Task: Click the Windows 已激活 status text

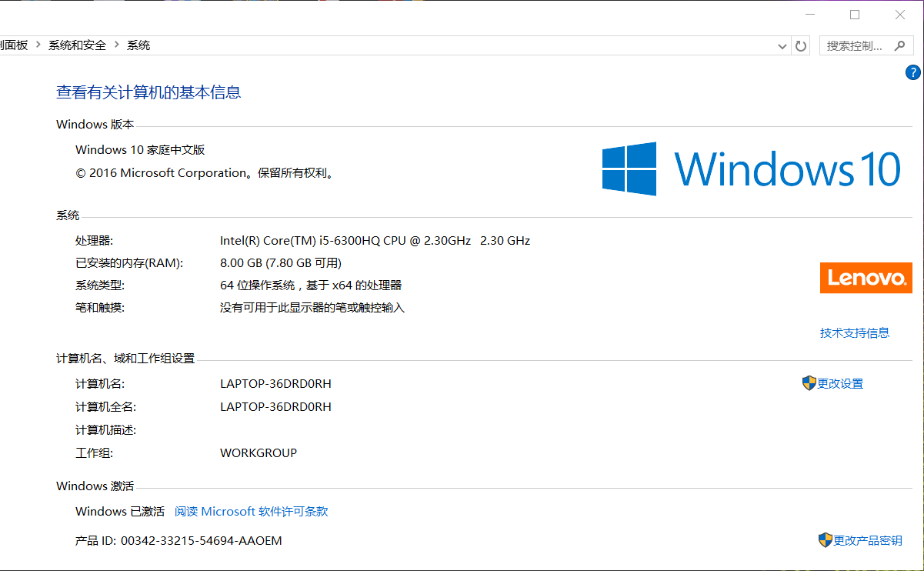Action: click(x=120, y=511)
